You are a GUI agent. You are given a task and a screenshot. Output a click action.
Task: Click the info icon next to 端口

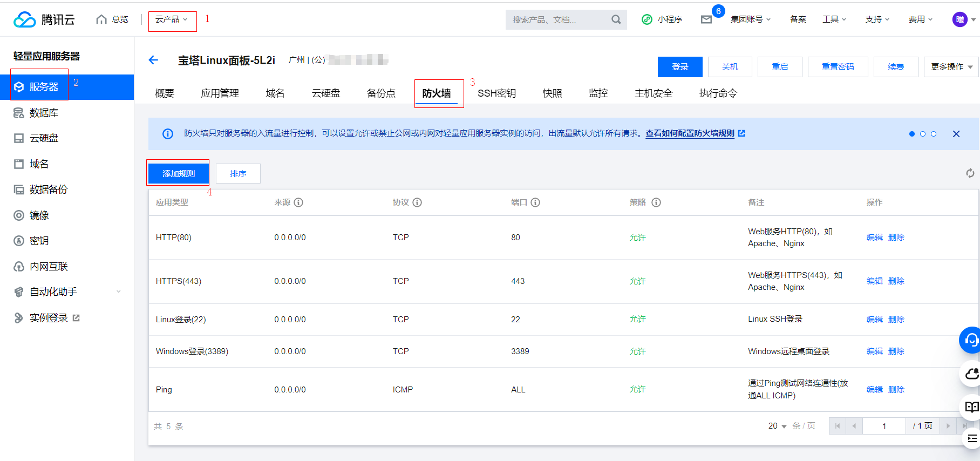pyautogui.click(x=535, y=202)
